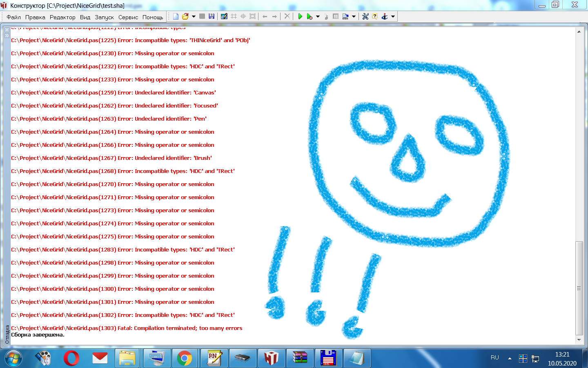Open settings via the wrench and screwdriver icon
The width and height of the screenshot is (588, 368).
[x=365, y=16]
